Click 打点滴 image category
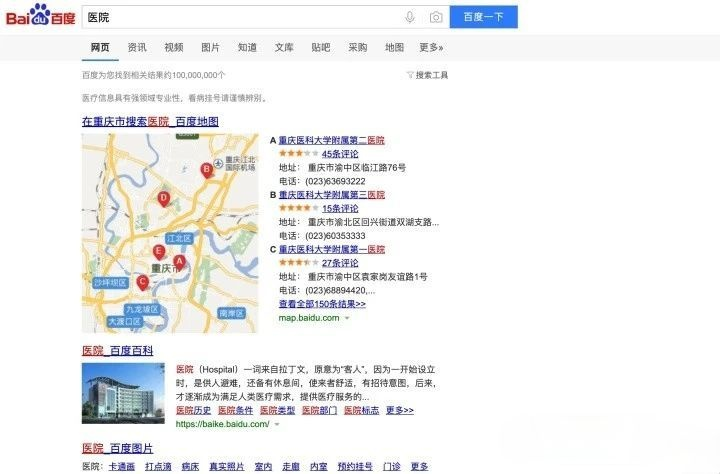This screenshot has width=720, height=474. click(158, 467)
